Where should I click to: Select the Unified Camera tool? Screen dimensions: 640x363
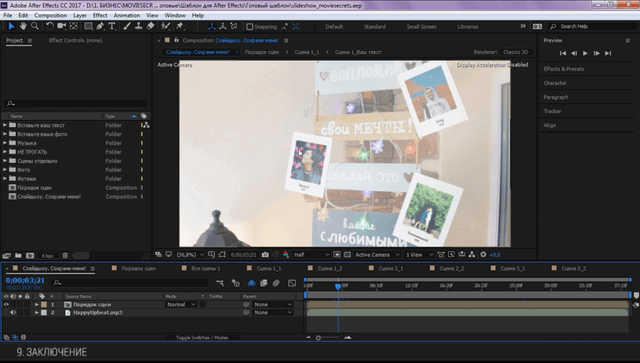62,26
